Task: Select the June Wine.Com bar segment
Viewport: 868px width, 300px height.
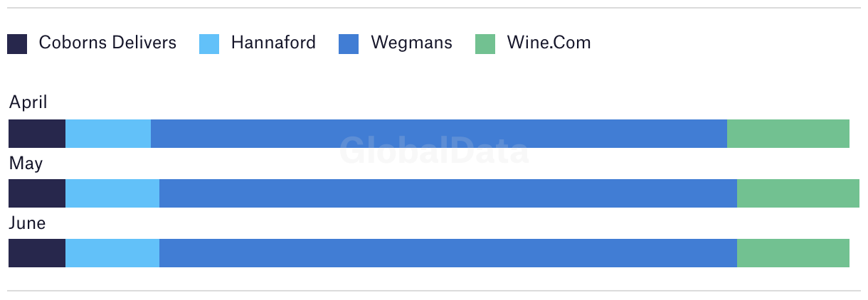Action: pos(793,253)
